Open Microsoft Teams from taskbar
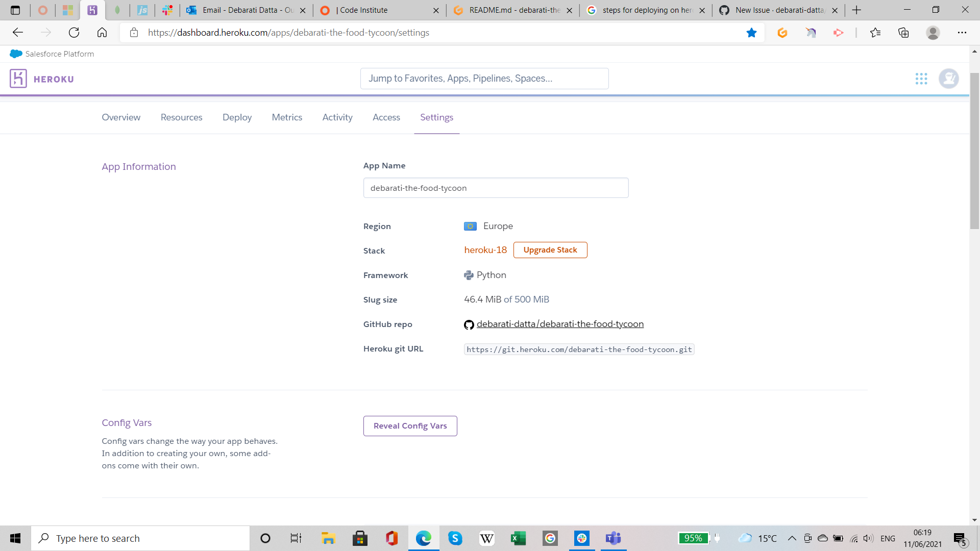Screen dimensions: 980x551 [x=613, y=538]
